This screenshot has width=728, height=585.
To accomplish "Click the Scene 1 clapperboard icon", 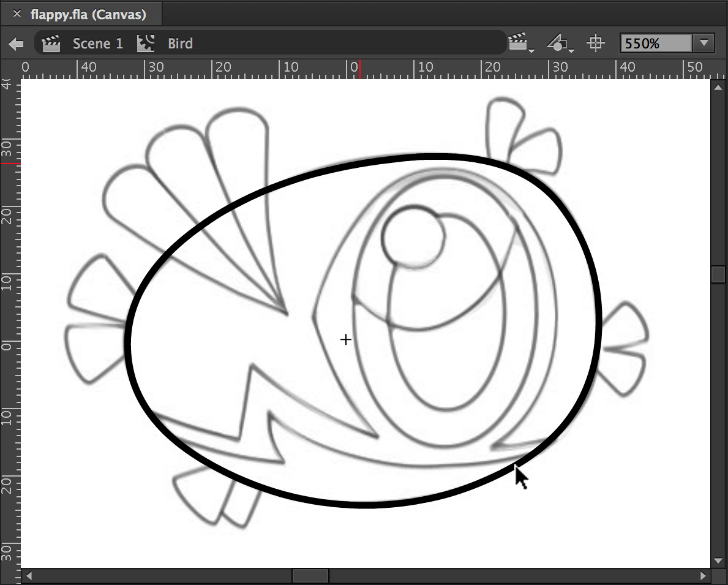I will [51, 43].
